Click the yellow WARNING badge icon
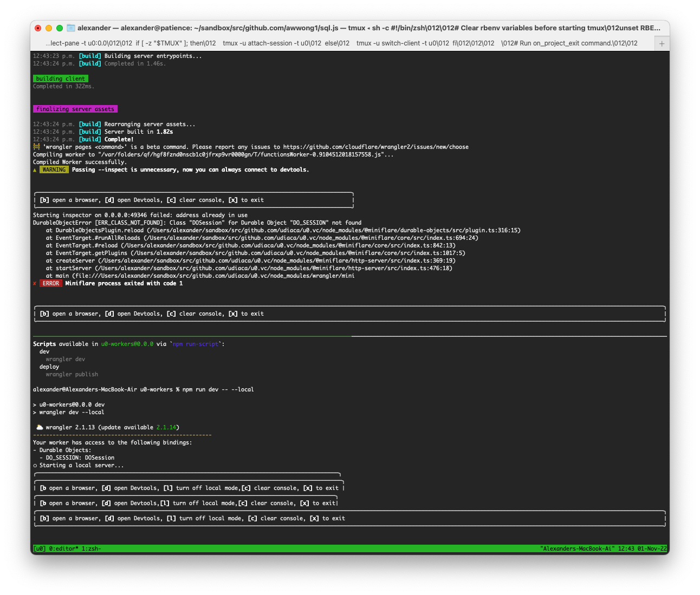This screenshot has height=595, width=700. point(54,169)
